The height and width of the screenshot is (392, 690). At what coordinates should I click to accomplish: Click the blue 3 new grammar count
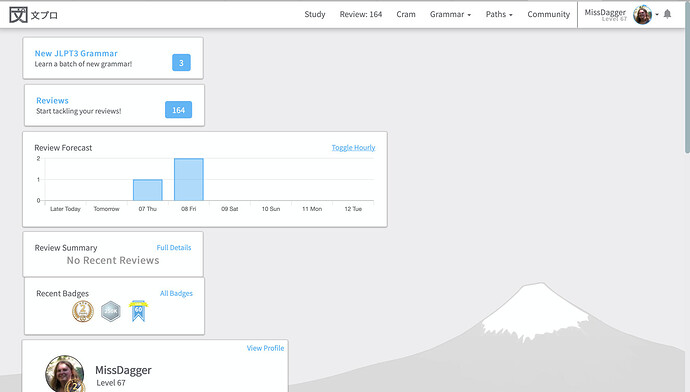pos(181,63)
